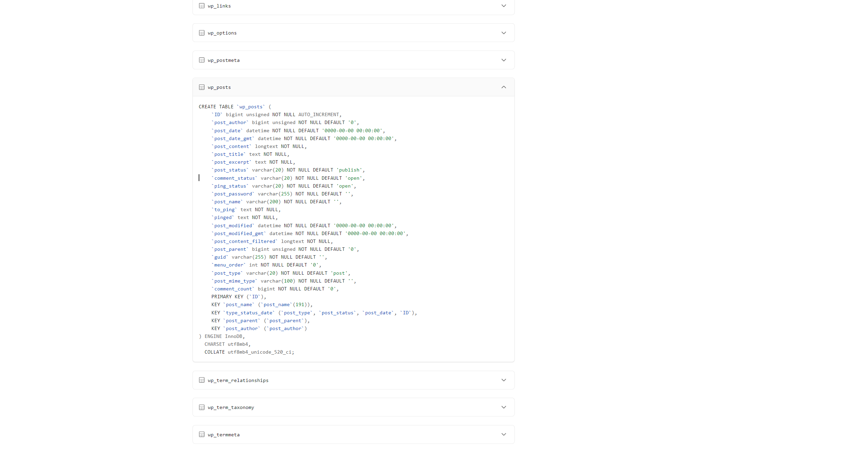Click the COLLATE utf8mb4_unicode_520_ci line
This screenshot has width=868, height=451.
pyautogui.click(x=249, y=352)
